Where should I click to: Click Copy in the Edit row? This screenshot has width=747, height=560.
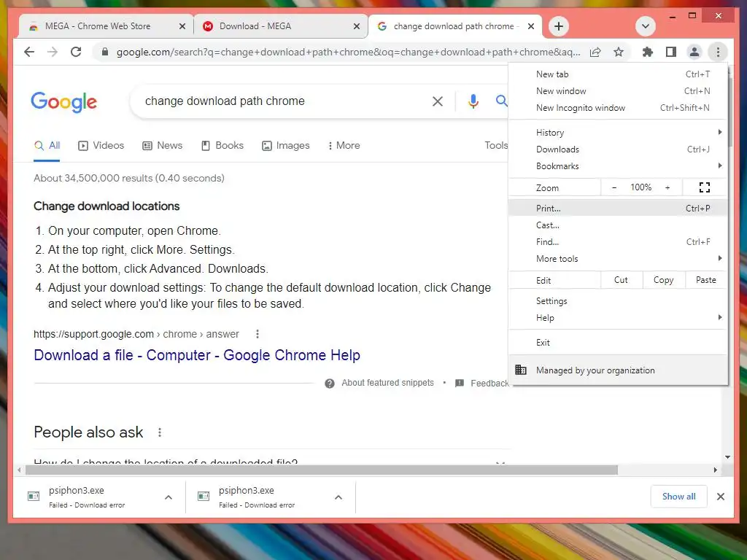pos(664,280)
